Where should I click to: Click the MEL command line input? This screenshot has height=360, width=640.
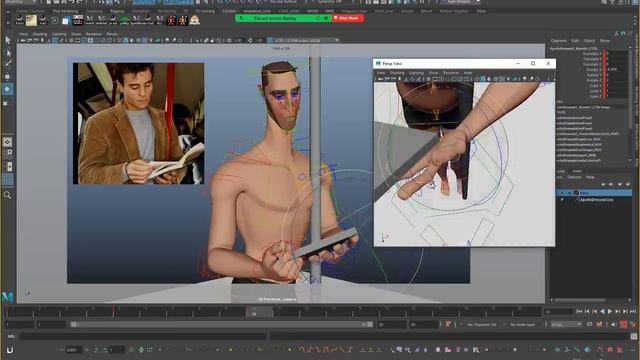[144, 336]
